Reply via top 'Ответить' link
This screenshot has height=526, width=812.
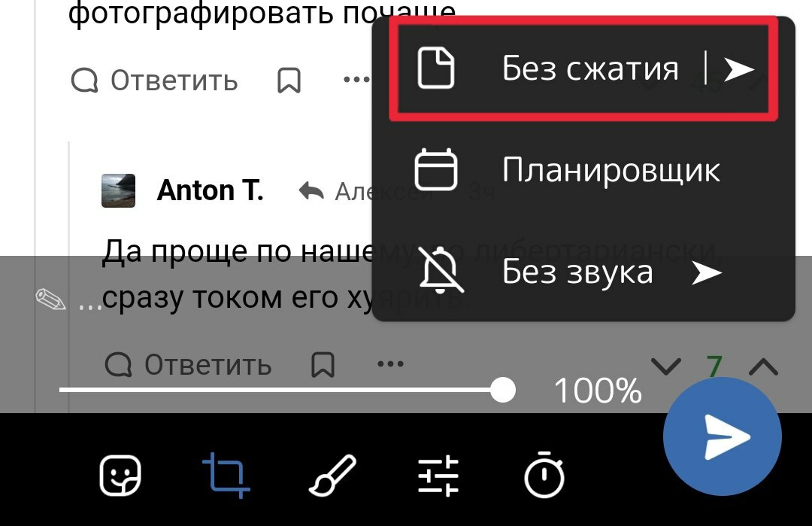pos(154,81)
